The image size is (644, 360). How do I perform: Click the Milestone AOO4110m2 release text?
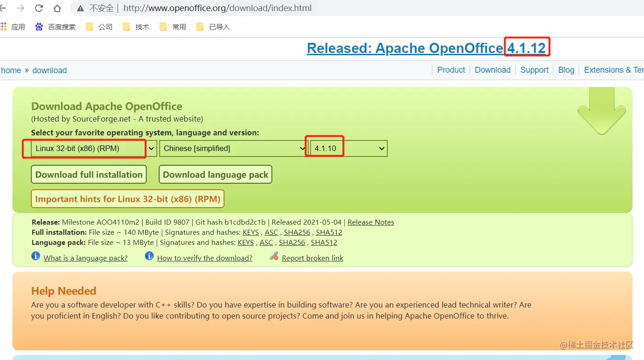[101, 222]
